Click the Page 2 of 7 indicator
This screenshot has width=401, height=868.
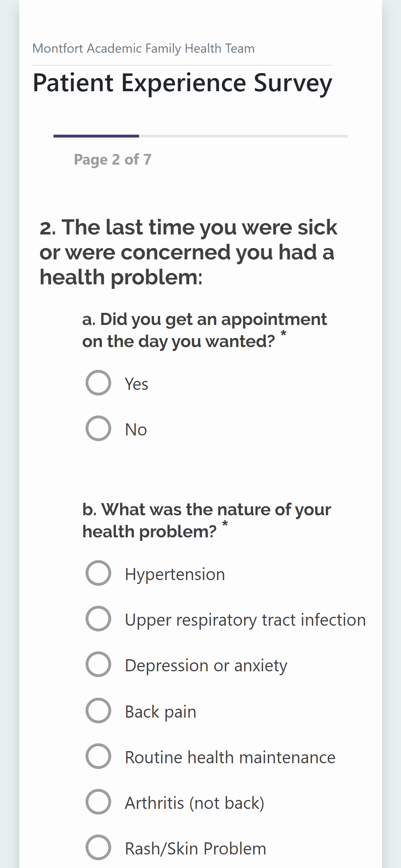click(113, 159)
